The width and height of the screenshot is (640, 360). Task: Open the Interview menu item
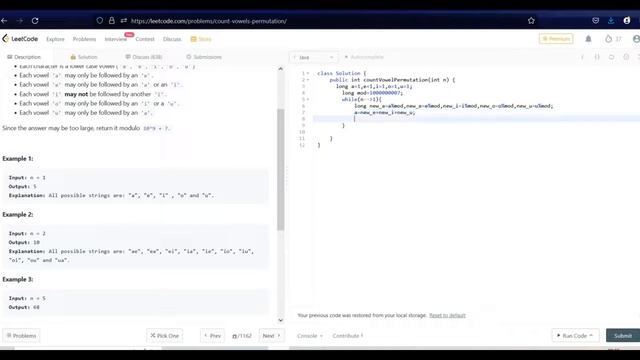[116, 39]
